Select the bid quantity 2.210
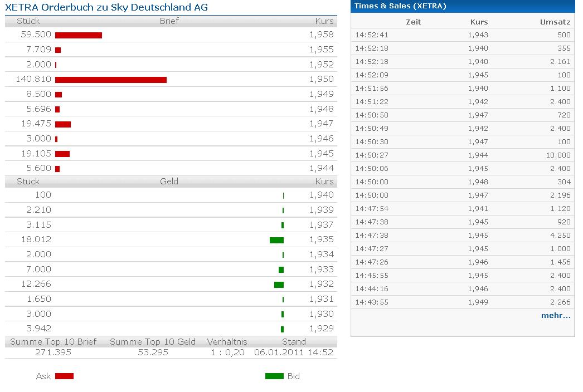This screenshot has width=583, height=392. coord(38,210)
